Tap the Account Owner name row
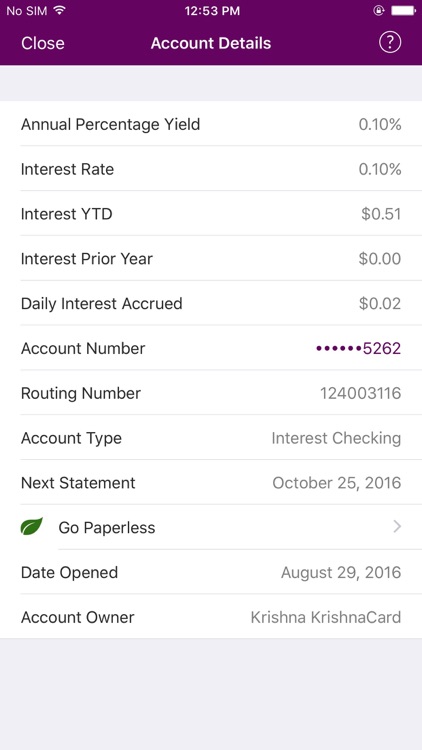This screenshot has width=422, height=750. coord(211,617)
